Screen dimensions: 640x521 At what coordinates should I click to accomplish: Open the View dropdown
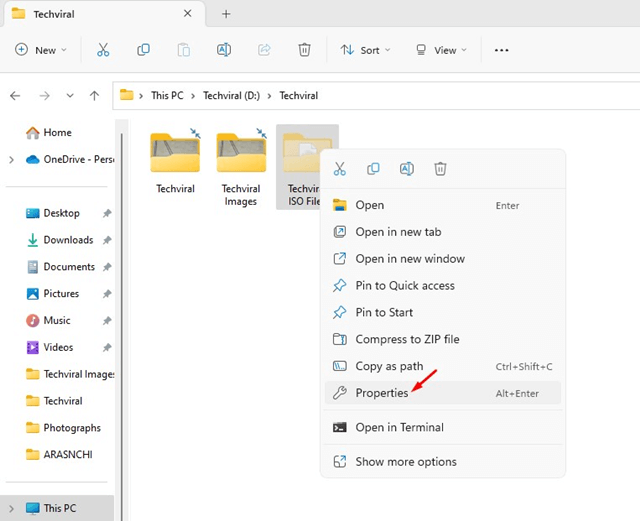[x=441, y=50]
